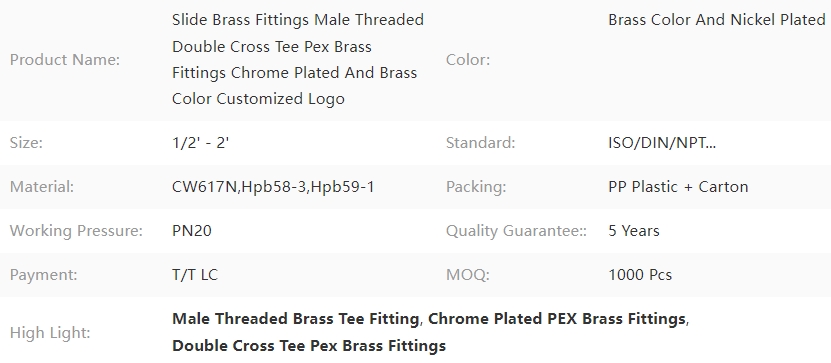Viewport: 831px width, 363px height.
Task: Click the T/T LC payment value
Action: (x=195, y=275)
